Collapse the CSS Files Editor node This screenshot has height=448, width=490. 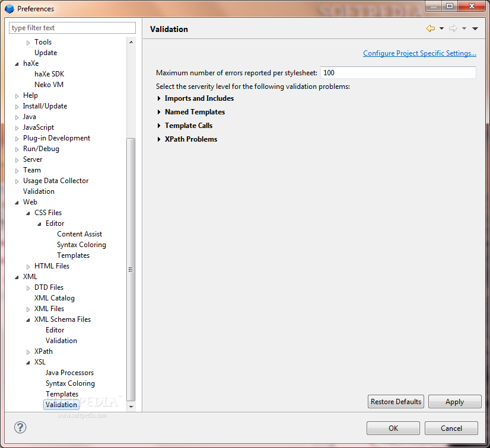(x=39, y=224)
